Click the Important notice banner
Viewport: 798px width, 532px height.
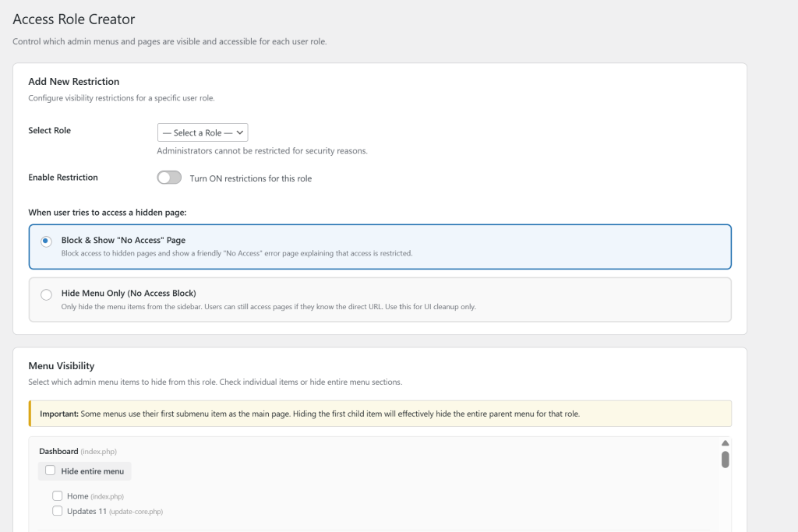[x=380, y=413]
